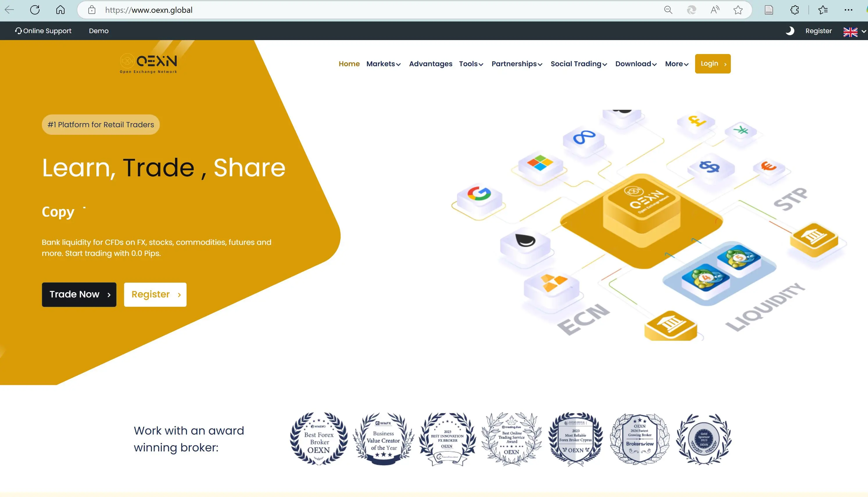Click the Best Online Trading Service badge

tap(511, 439)
